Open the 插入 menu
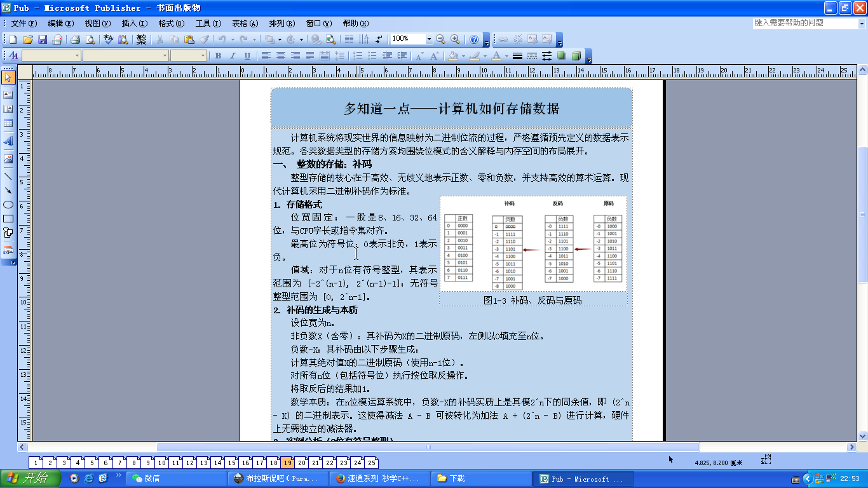 coord(134,24)
